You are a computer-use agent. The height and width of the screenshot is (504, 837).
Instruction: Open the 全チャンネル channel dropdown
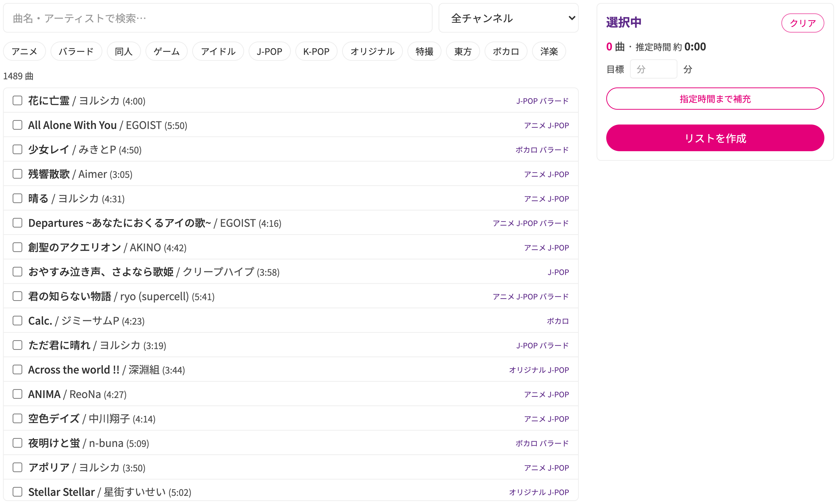[x=509, y=18]
